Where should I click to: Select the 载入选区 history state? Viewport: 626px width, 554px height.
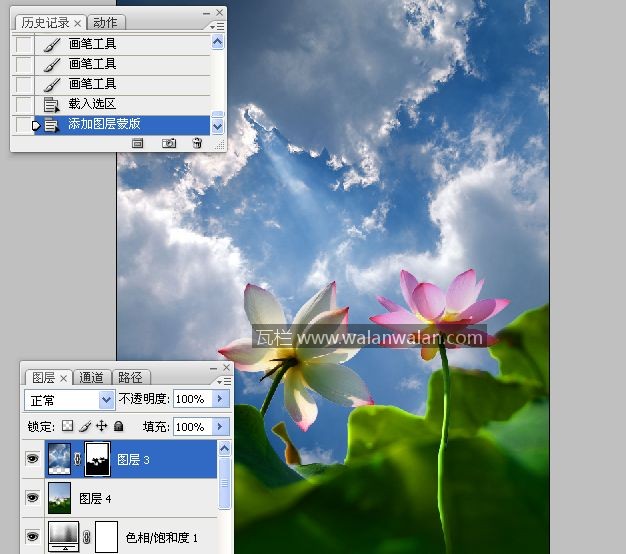(92, 104)
